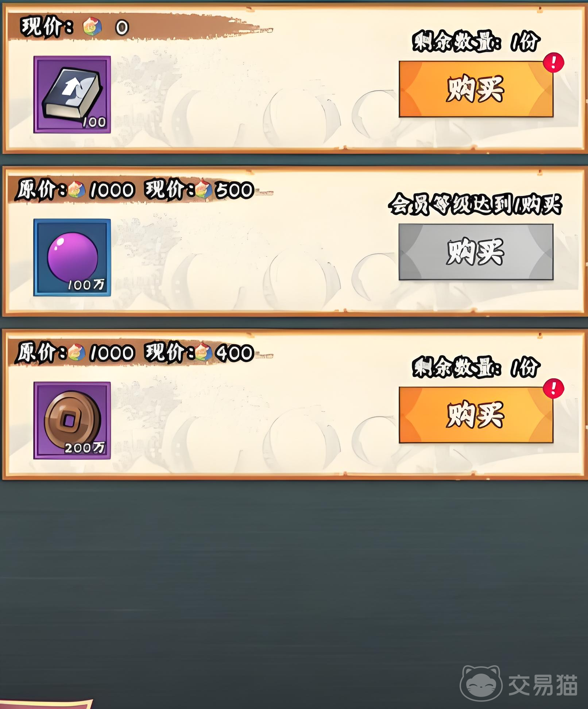Tap the 会员等级达到1购买 requirement text
This screenshot has height=709, width=588.
(x=475, y=205)
